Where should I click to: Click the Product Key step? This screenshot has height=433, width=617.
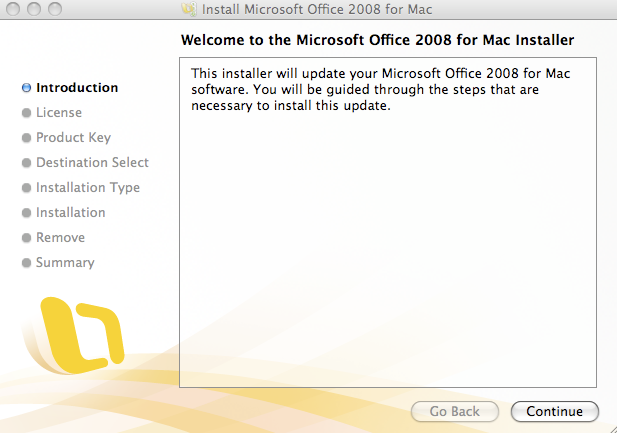[73, 138]
